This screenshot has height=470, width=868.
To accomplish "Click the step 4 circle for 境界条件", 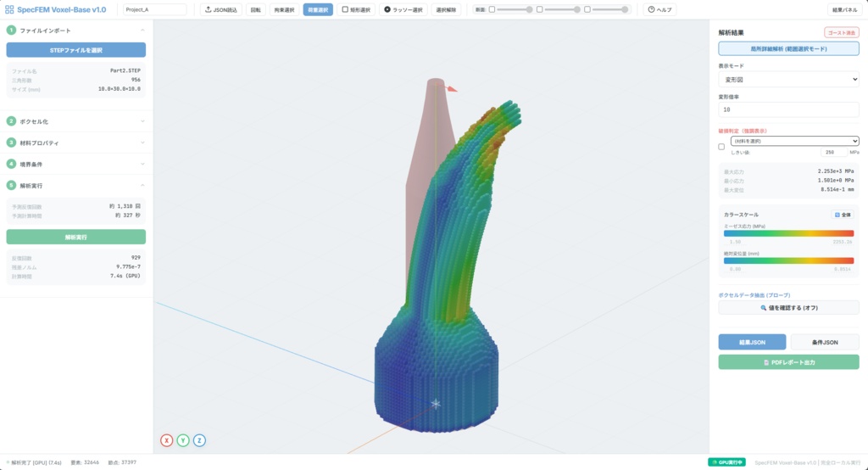I will tap(11, 164).
